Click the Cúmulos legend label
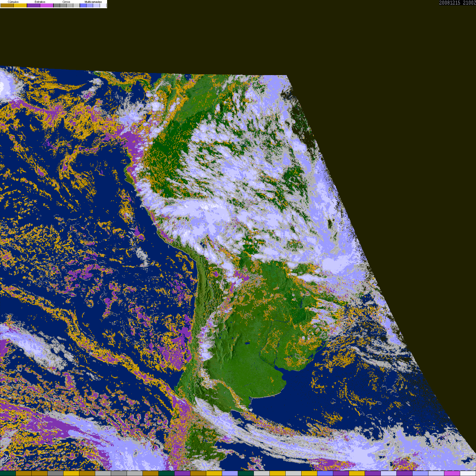Viewport: 476px width, 476px height. [13, 2]
